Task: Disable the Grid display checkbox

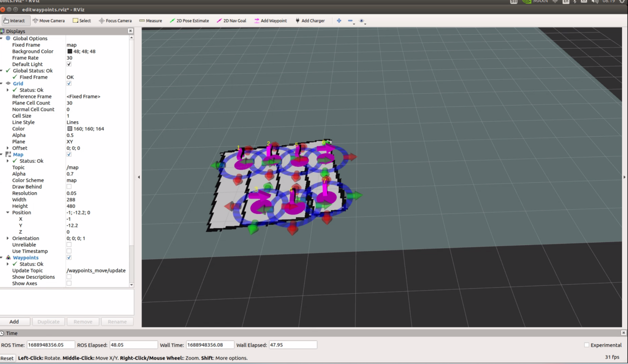Action: point(69,84)
